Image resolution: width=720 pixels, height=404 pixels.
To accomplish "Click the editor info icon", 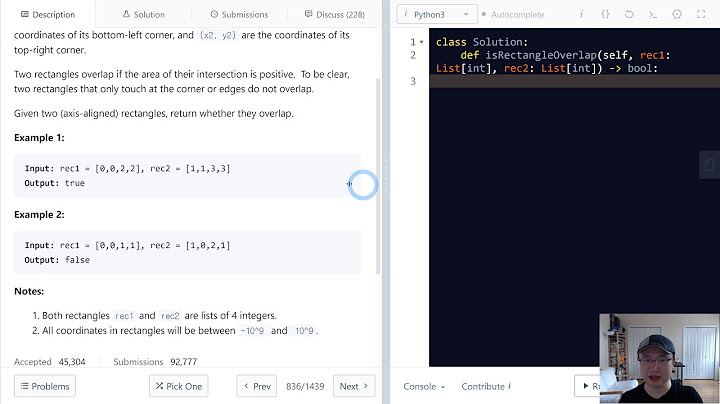I will pos(581,14).
